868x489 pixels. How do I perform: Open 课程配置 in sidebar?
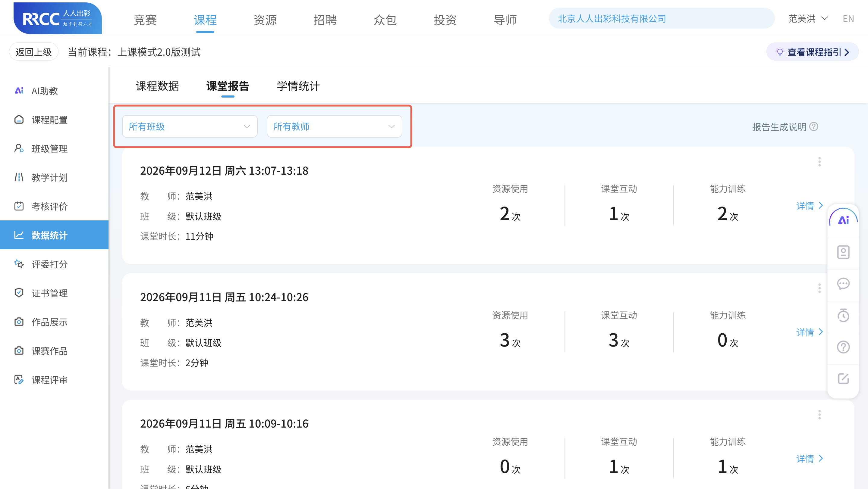click(54, 120)
